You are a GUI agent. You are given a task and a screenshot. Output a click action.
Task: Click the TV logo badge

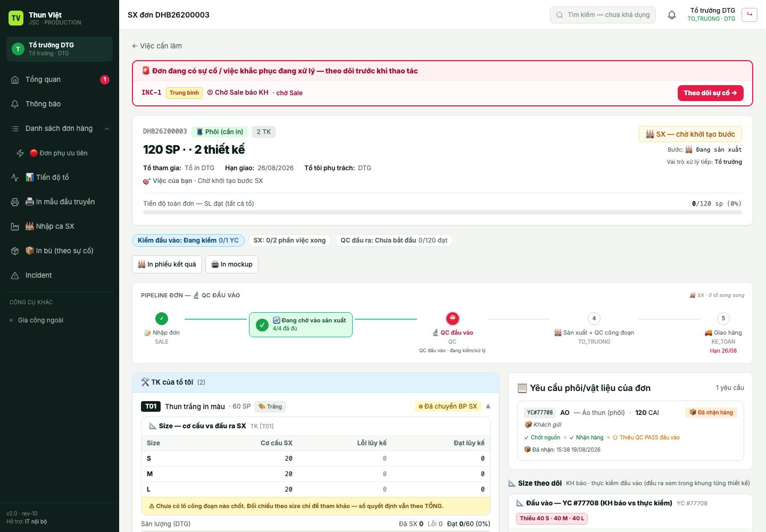[16, 18]
